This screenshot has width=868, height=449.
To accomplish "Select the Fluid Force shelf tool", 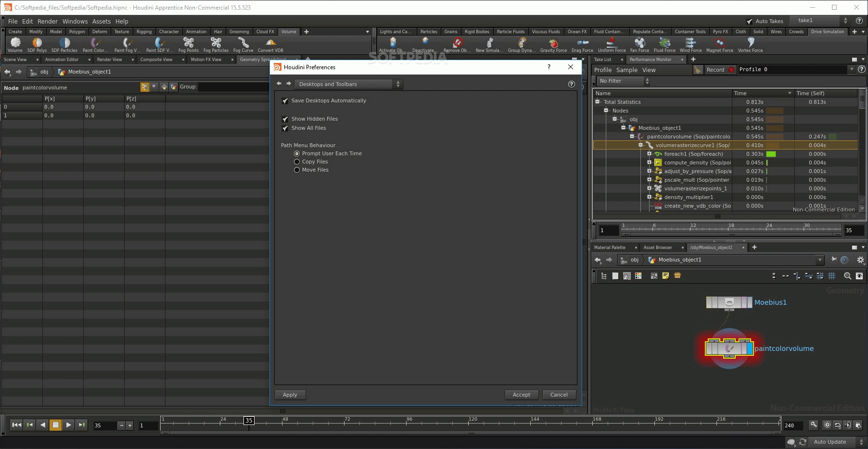I will (x=664, y=45).
